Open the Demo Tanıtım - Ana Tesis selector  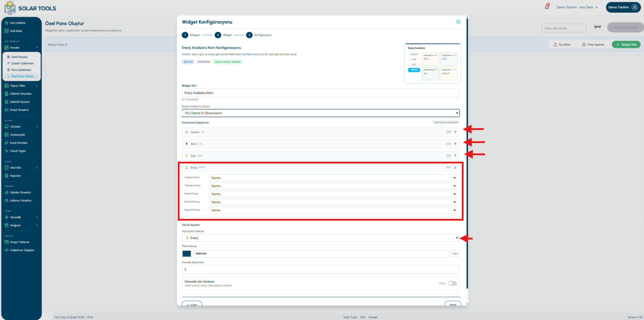pyautogui.click(x=577, y=7)
